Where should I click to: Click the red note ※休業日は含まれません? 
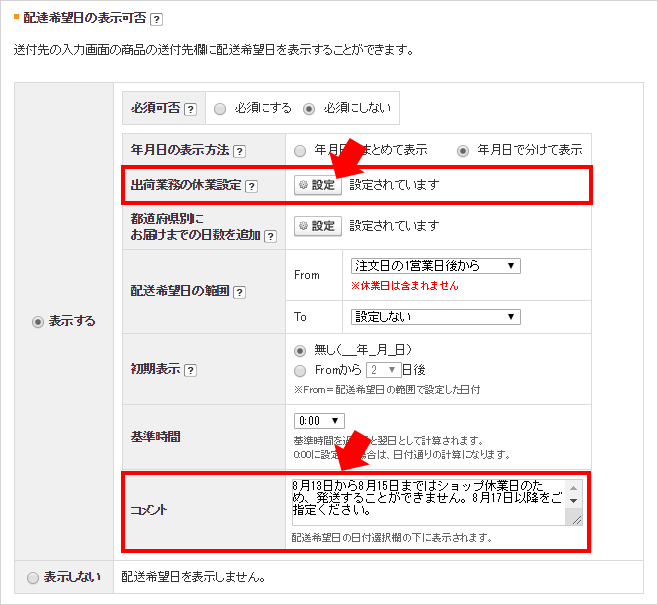(405, 286)
